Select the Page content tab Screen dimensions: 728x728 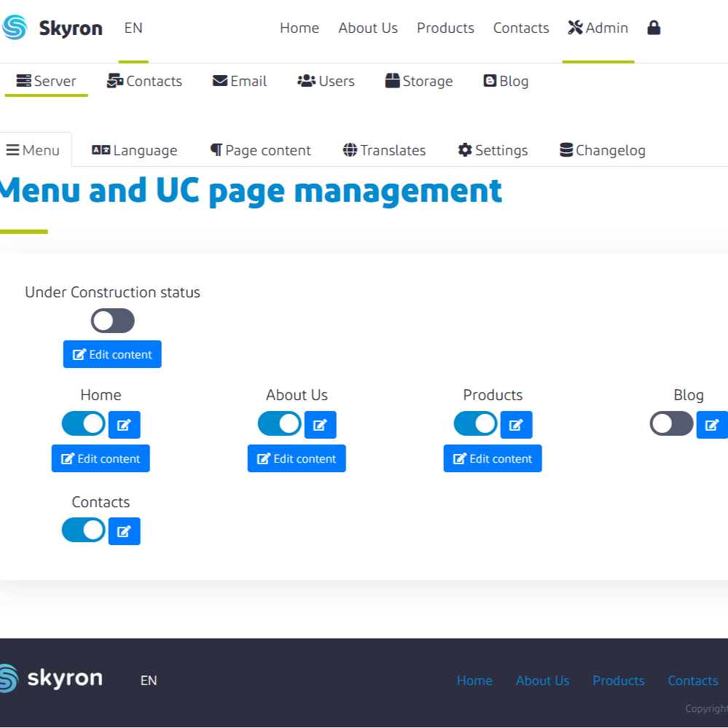click(x=260, y=150)
